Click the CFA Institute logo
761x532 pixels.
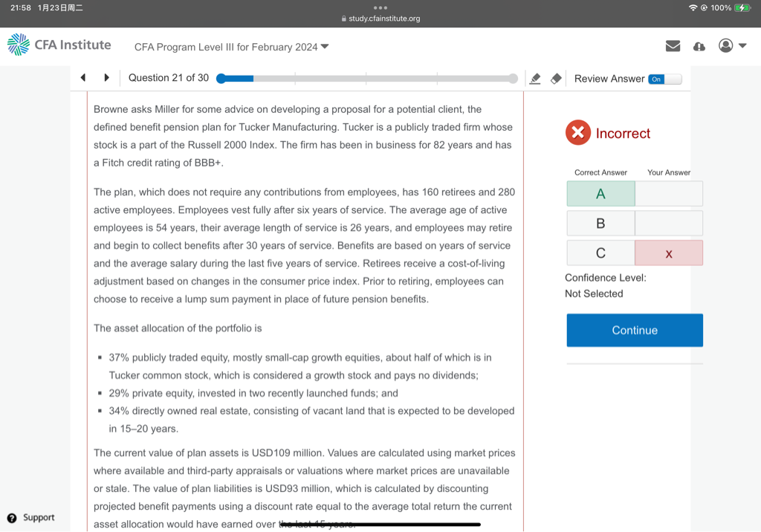click(x=59, y=45)
